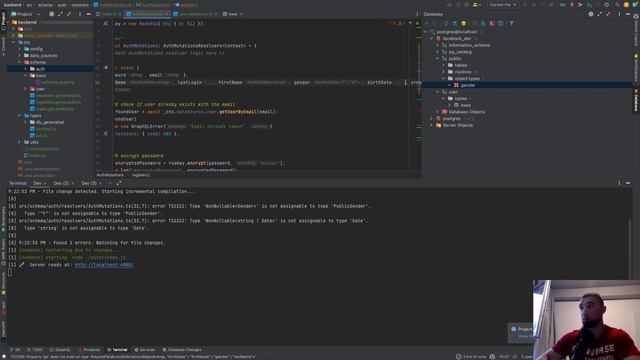This screenshot has height=360, width=640.
Task: Click the user account icon in top toolbar
Action: click(476, 5)
